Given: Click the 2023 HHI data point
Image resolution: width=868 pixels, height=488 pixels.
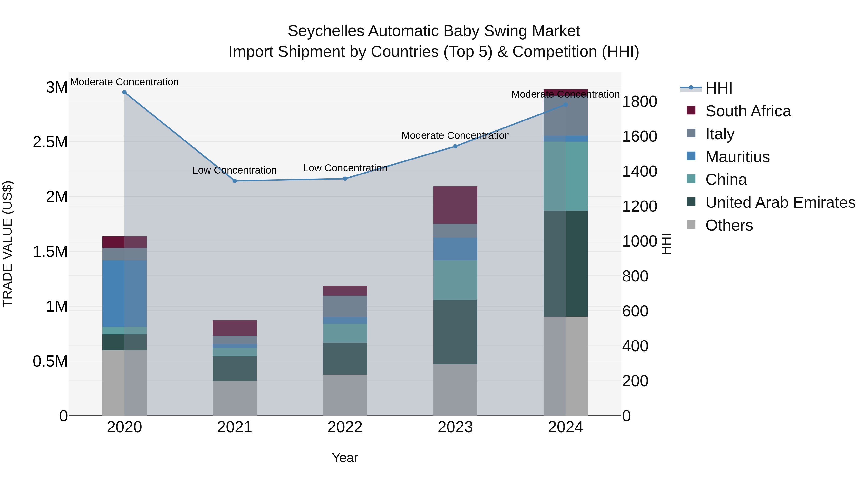Looking at the screenshot, I should [455, 147].
